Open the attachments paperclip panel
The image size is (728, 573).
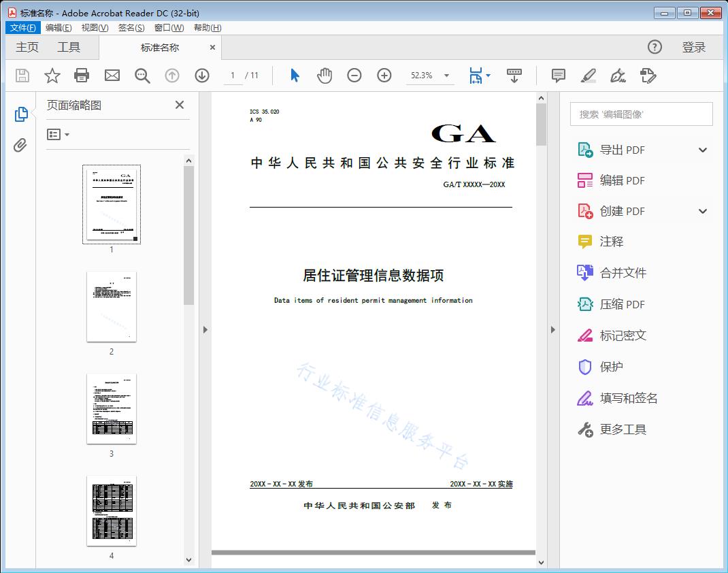[20, 142]
